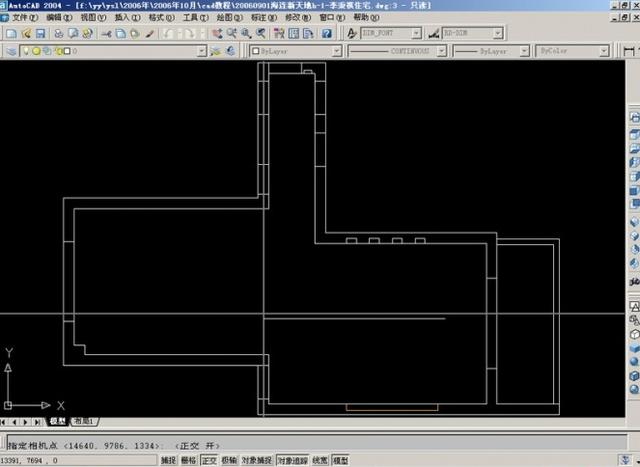Open a file with the Open icon
The width and height of the screenshot is (640, 467).
26,33
